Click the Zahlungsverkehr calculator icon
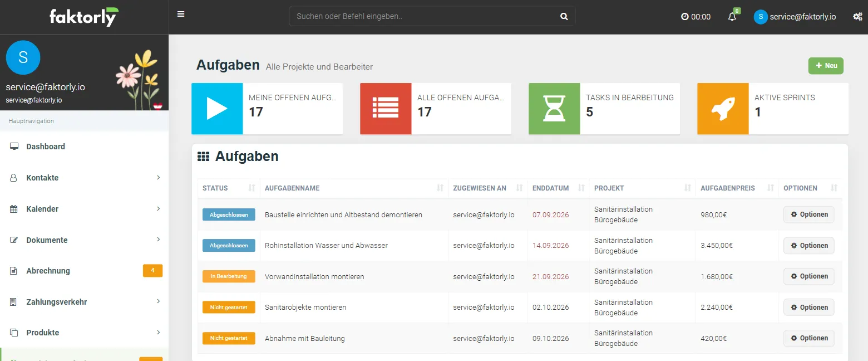868x361 pixels. point(14,302)
